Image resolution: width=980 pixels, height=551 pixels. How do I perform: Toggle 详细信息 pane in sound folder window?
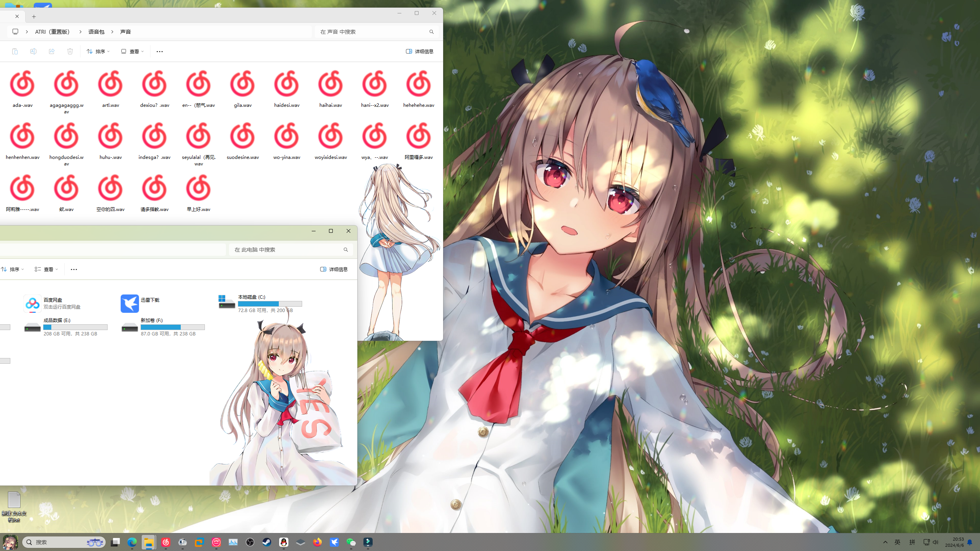coord(420,51)
